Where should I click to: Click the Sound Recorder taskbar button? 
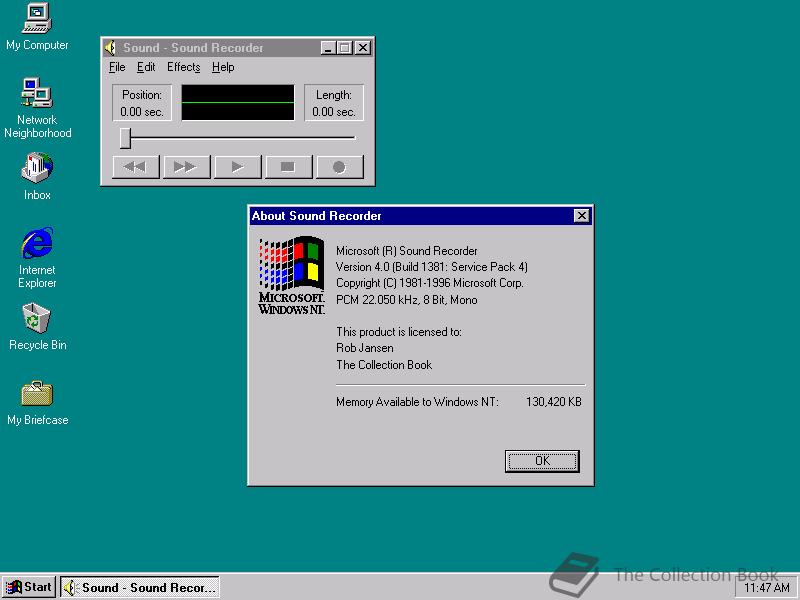[x=140, y=587]
